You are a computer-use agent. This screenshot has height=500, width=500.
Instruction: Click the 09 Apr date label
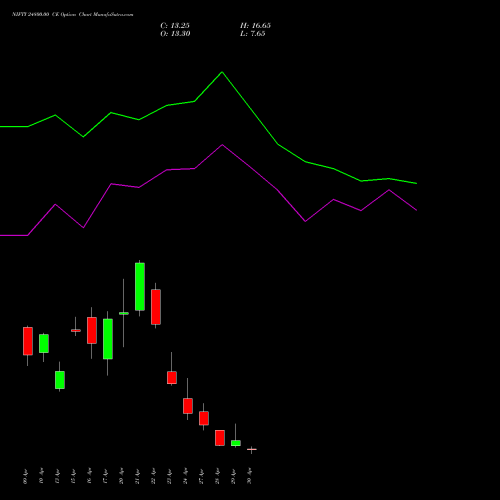coord(26,477)
